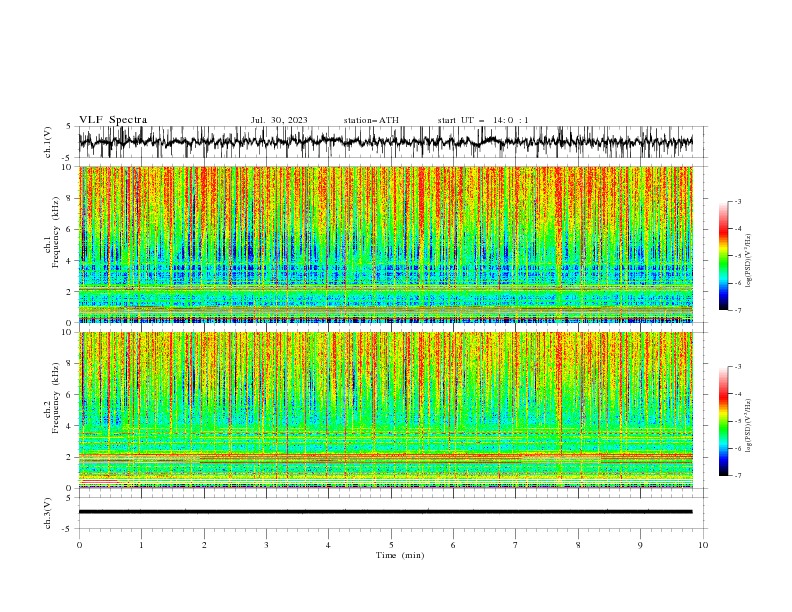Click the flat ch.3 black waveform trace
Viewport: 792px width, 612px height.
pos(385,512)
